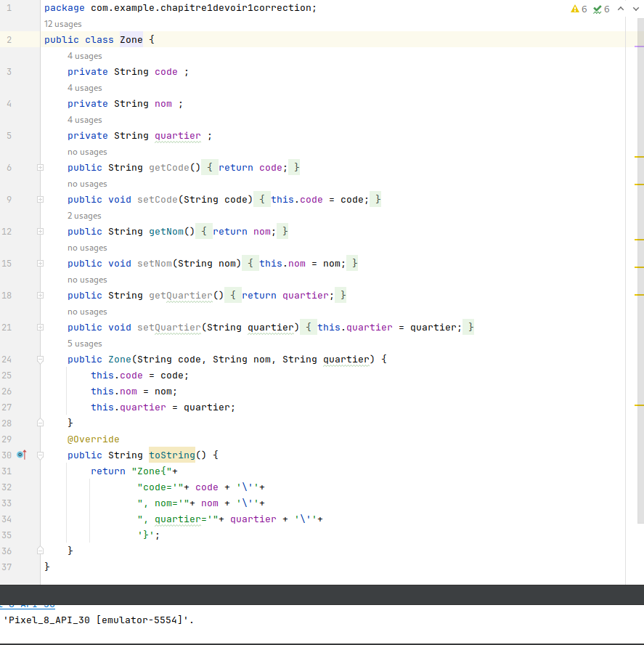
Task: Collapse the toString() method fold marker
Action: 41,455
